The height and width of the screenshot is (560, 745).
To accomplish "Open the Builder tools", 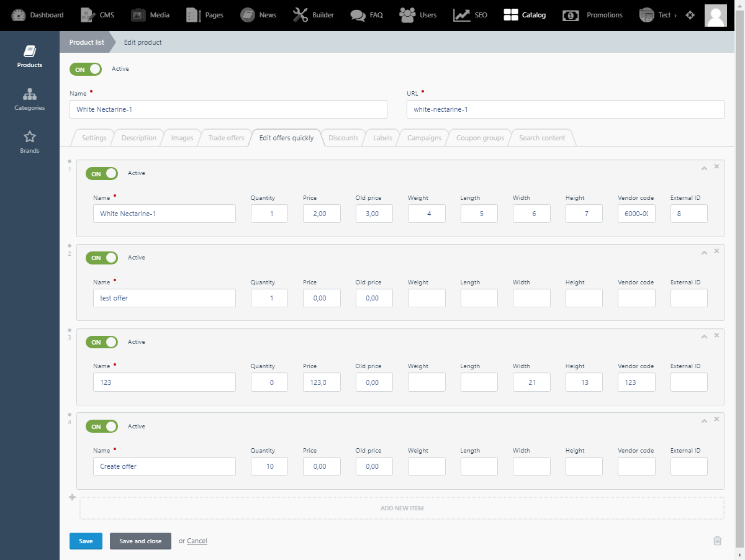I will pyautogui.click(x=314, y=15).
